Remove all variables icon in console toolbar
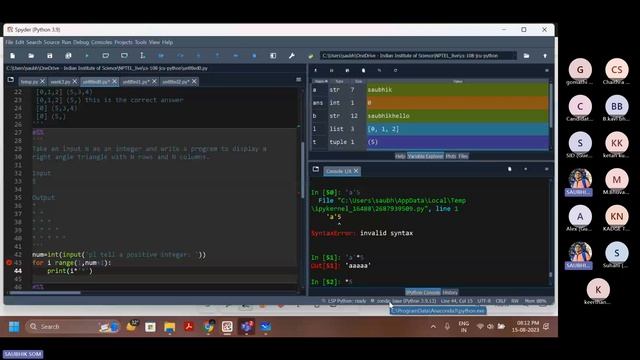 509,169
